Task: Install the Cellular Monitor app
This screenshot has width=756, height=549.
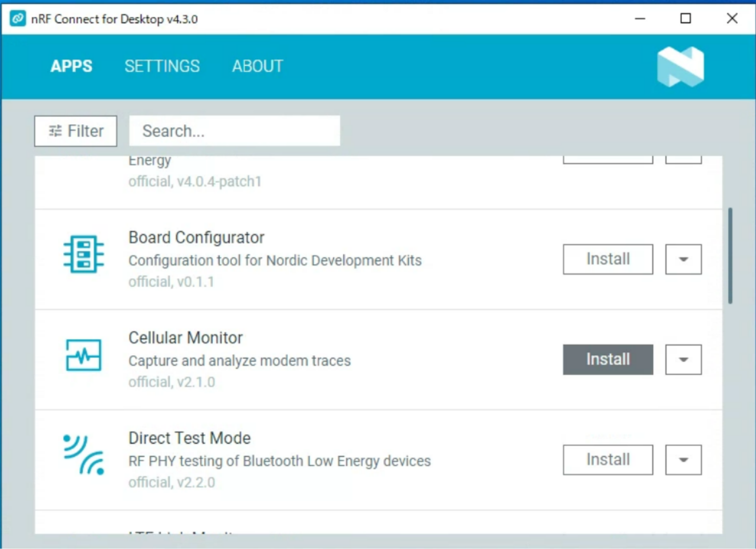Action: pyautogui.click(x=607, y=360)
